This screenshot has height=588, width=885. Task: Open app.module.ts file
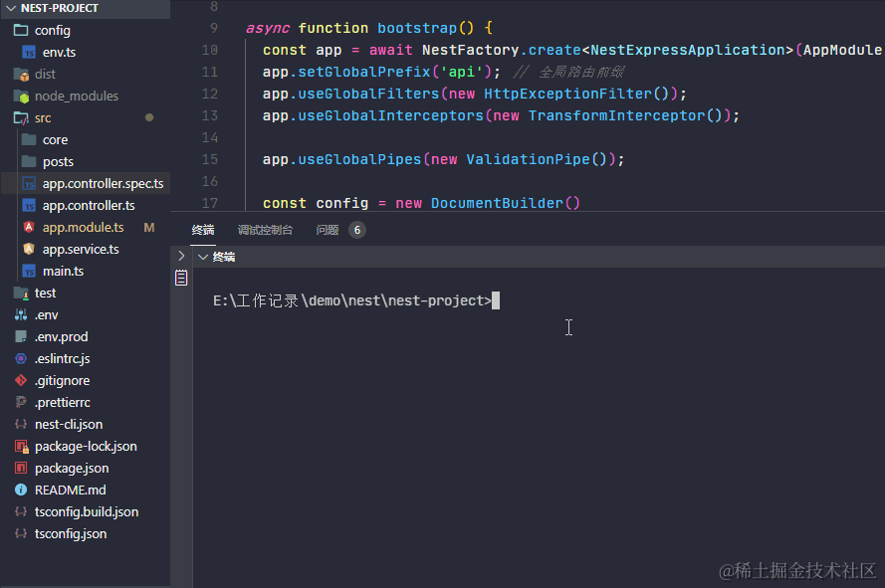click(x=85, y=228)
